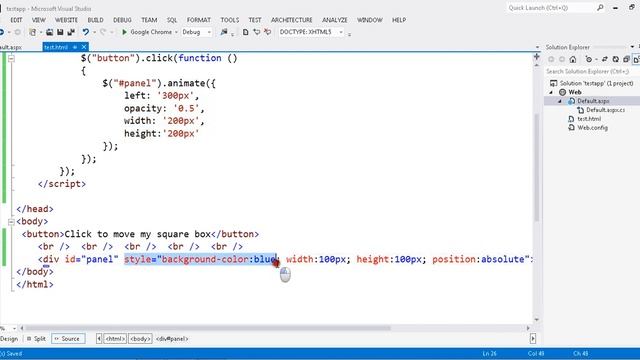Open the ANALYZE menu
The width and height of the screenshot is (640, 360).
point(335,20)
